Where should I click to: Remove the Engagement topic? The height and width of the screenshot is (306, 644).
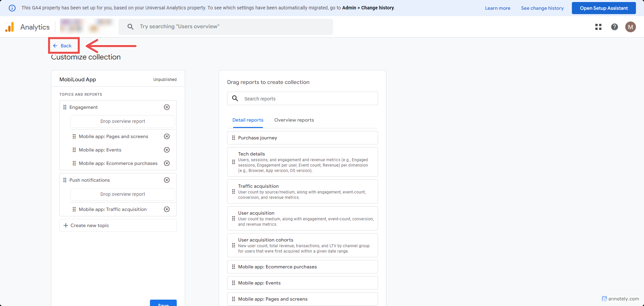coord(167,107)
